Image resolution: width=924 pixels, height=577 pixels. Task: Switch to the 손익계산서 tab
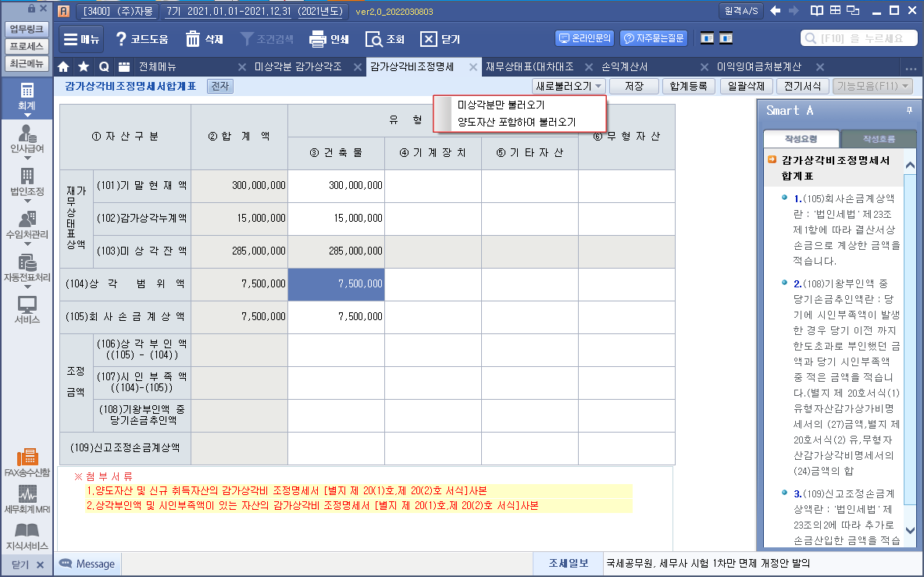click(625, 67)
